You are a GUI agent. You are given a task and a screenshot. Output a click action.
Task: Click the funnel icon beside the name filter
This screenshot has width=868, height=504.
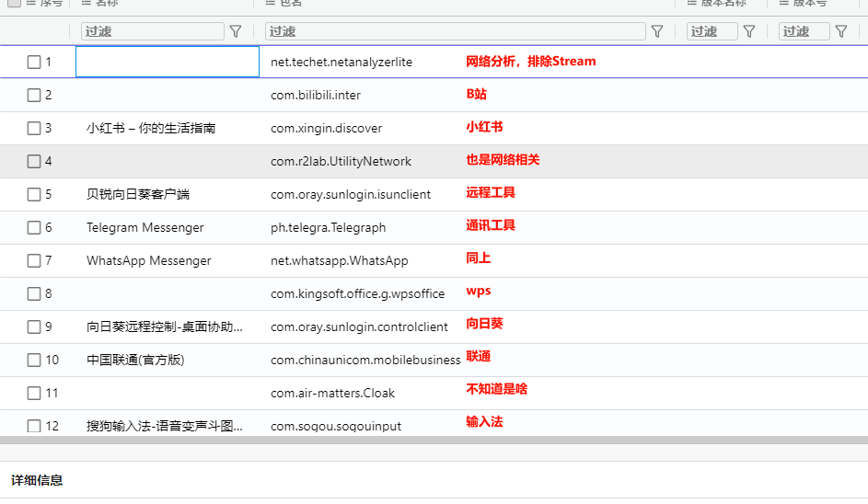pyautogui.click(x=236, y=31)
